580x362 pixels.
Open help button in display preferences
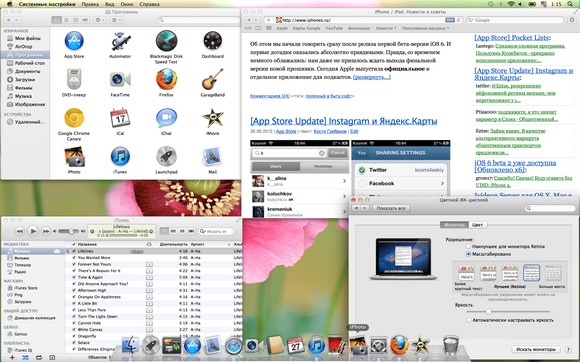(x=569, y=349)
